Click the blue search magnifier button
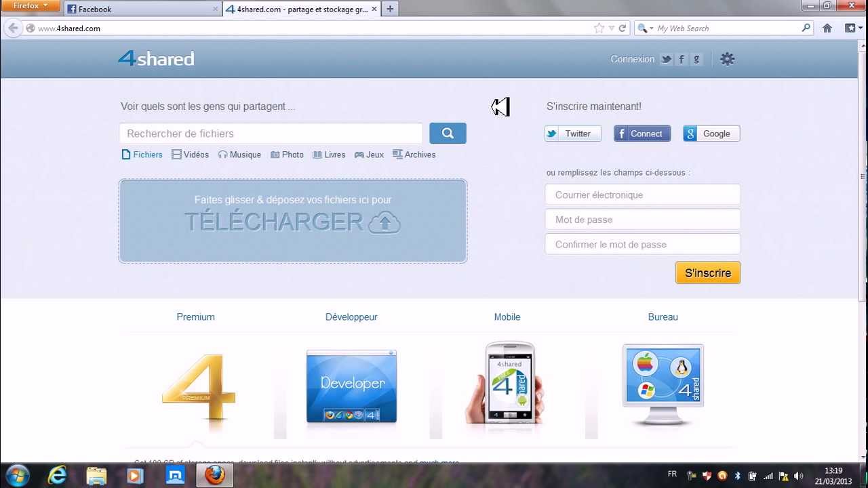 (x=448, y=134)
